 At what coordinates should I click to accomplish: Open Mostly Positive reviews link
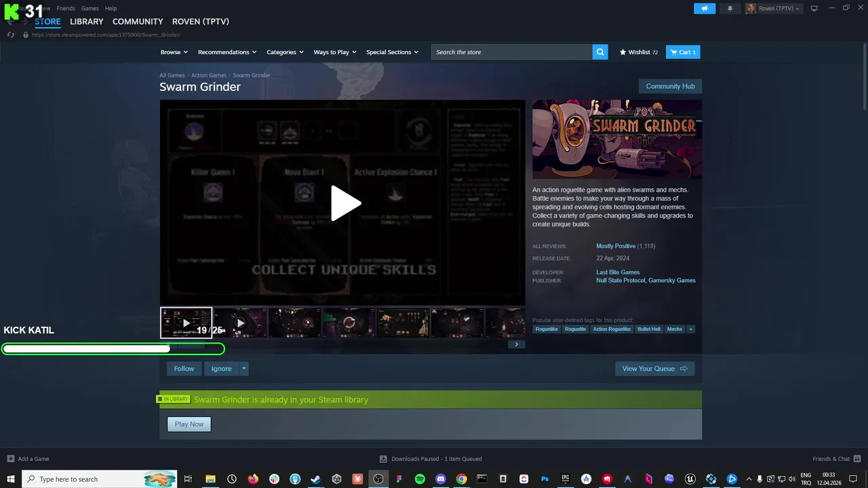616,246
